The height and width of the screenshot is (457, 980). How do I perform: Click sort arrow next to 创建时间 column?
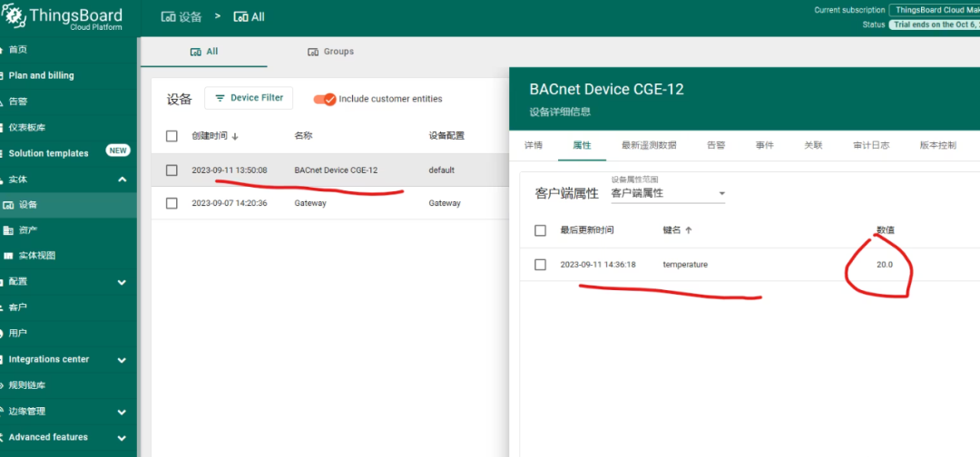(x=236, y=136)
